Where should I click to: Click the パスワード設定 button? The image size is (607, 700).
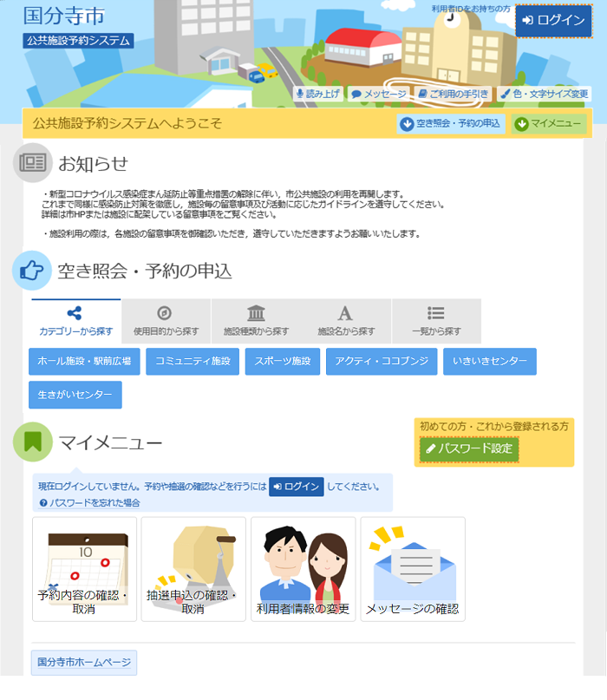pos(469,448)
